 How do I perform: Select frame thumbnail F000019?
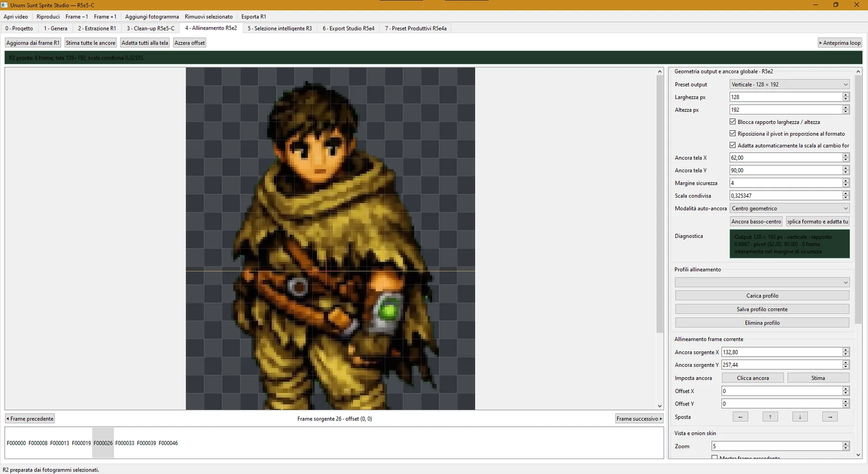81,443
